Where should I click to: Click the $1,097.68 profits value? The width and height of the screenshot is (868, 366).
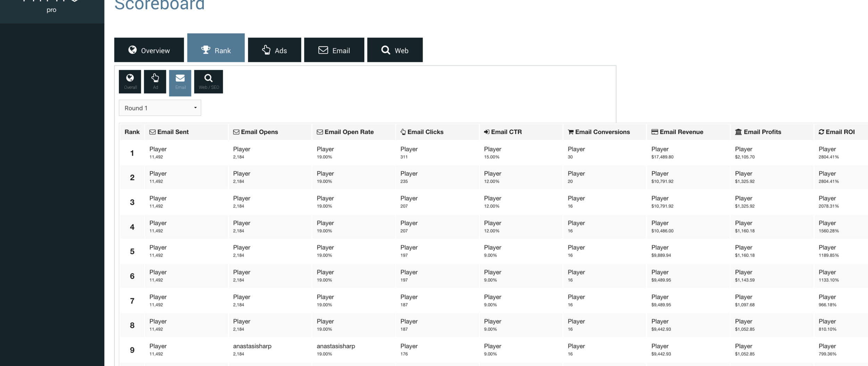(x=745, y=305)
